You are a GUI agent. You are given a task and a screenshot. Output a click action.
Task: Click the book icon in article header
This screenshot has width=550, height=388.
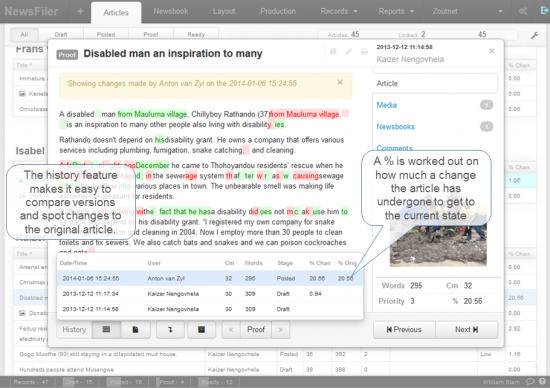pos(333,52)
